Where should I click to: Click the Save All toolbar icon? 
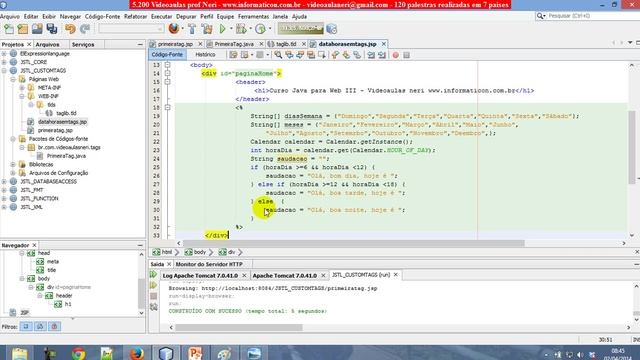click(52, 29)
